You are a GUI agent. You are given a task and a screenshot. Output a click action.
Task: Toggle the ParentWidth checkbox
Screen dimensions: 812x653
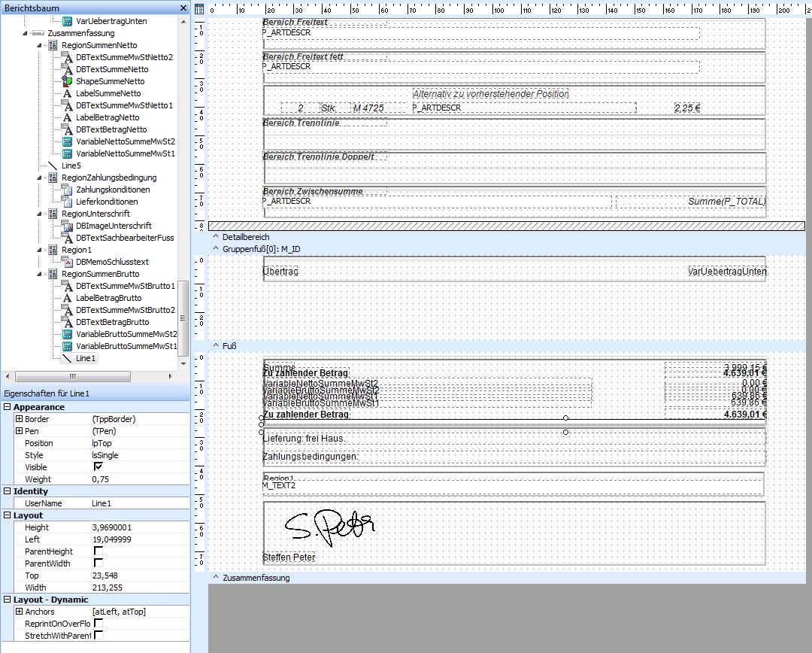(x=98, y=563)
